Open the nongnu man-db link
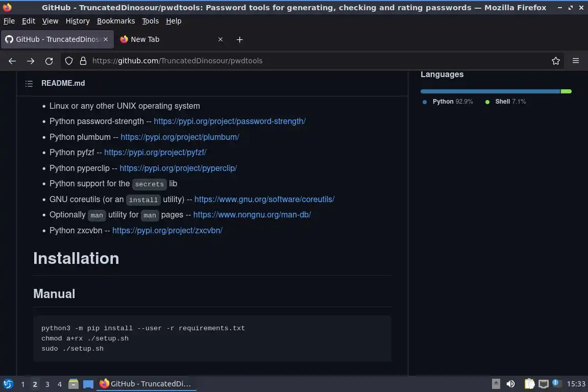The height and width of the screenshot is (392, 588). pyautogui.click(x=252, y=214)
